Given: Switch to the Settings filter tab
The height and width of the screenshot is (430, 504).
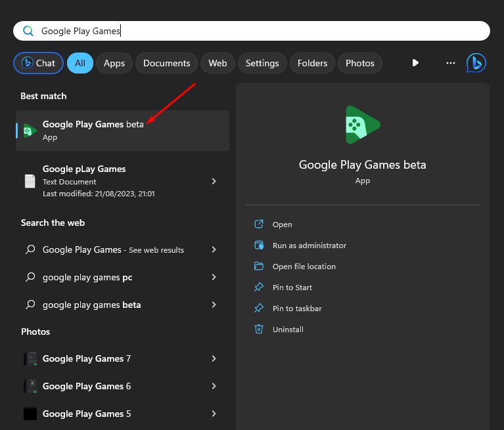Looking at the screenshot, I should 262,63.
